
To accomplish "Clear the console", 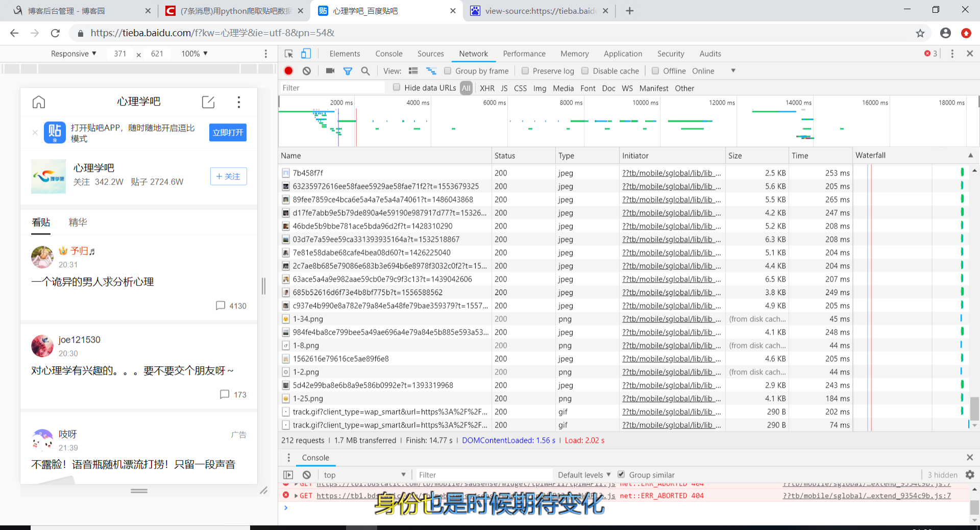I will coord(307,475).
